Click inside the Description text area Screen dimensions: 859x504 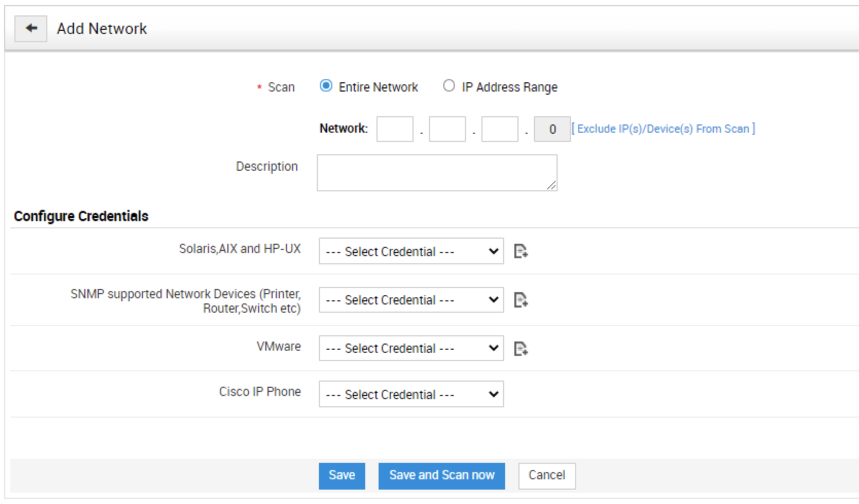pos(436,172)
